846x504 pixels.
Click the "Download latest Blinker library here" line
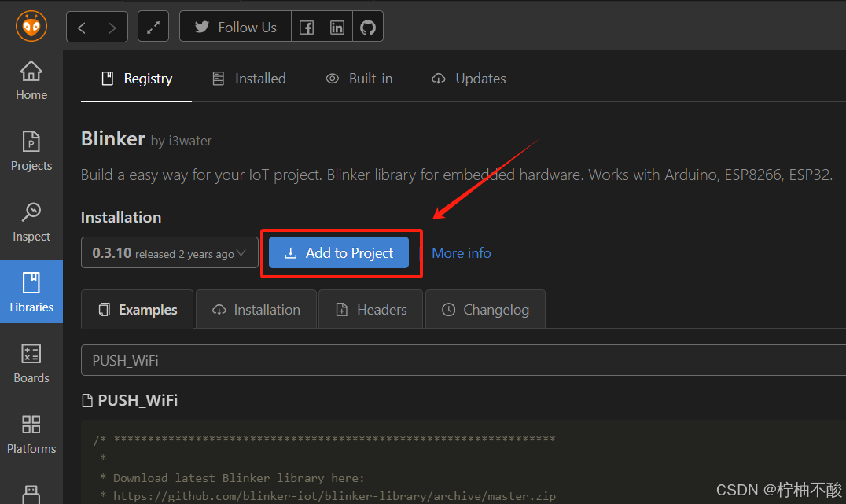click(239, 478)
